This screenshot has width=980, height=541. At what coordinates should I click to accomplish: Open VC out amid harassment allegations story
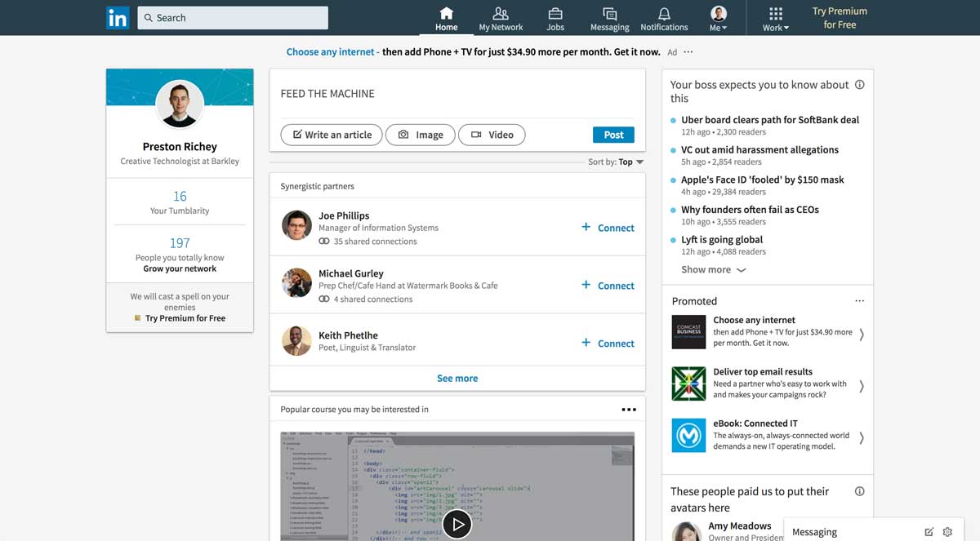759,150
